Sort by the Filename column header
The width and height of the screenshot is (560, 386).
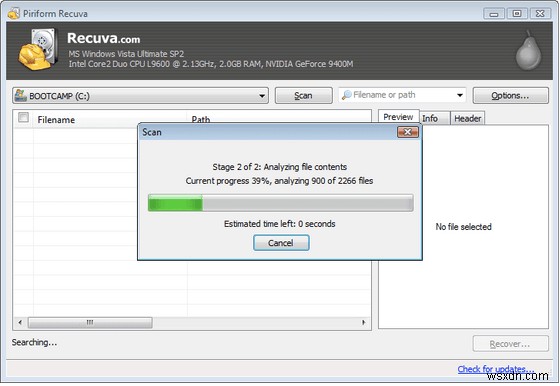pyautogui.click(x=110, y=119)
